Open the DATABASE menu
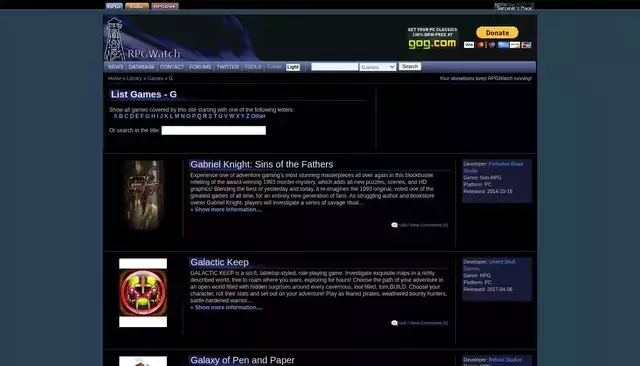 point(141,67)
